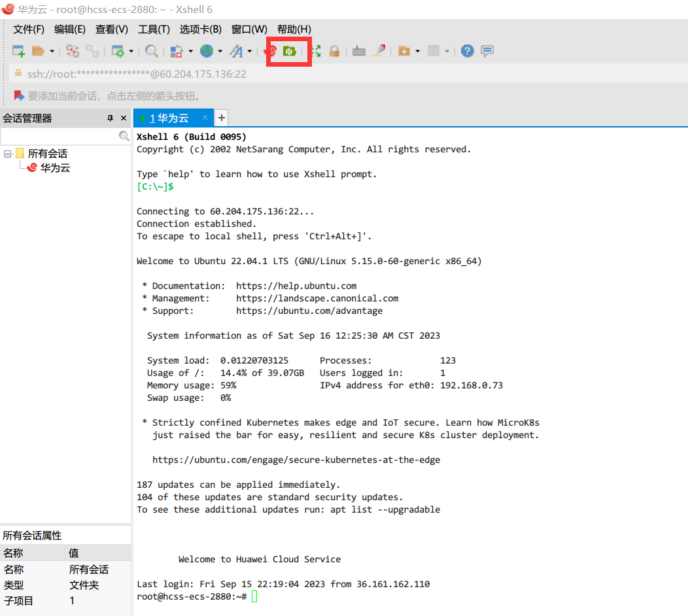
Task: Collapse the 所有会话 tree node
Action: point(7,154)
